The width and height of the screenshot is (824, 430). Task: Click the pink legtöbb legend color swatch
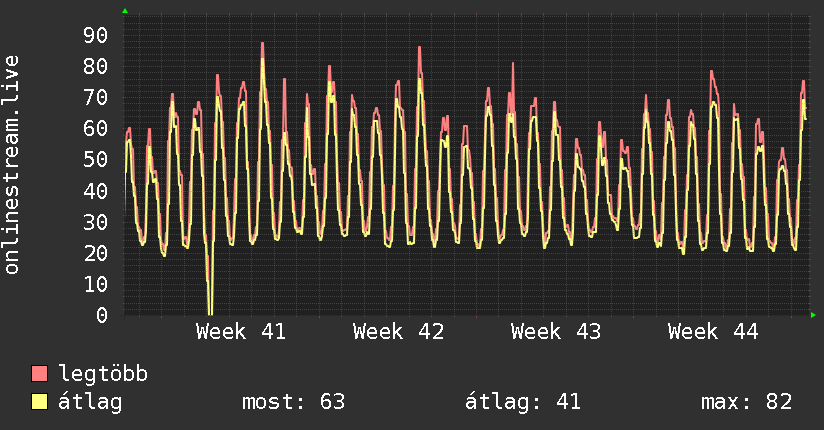coord(39,373)
